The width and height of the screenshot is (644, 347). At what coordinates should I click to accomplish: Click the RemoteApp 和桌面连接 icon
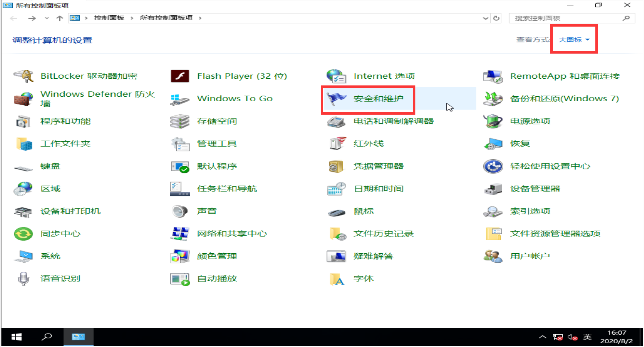[493, 76]
